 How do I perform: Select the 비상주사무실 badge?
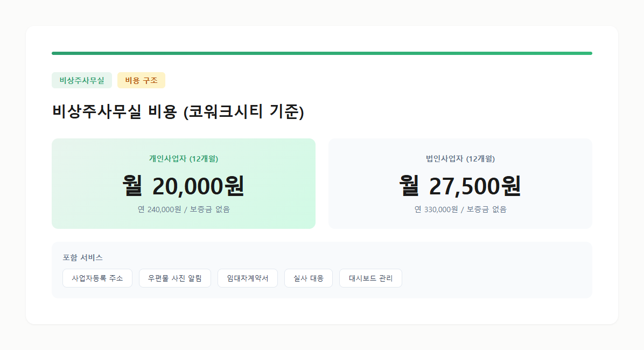[x=82, y=80]
